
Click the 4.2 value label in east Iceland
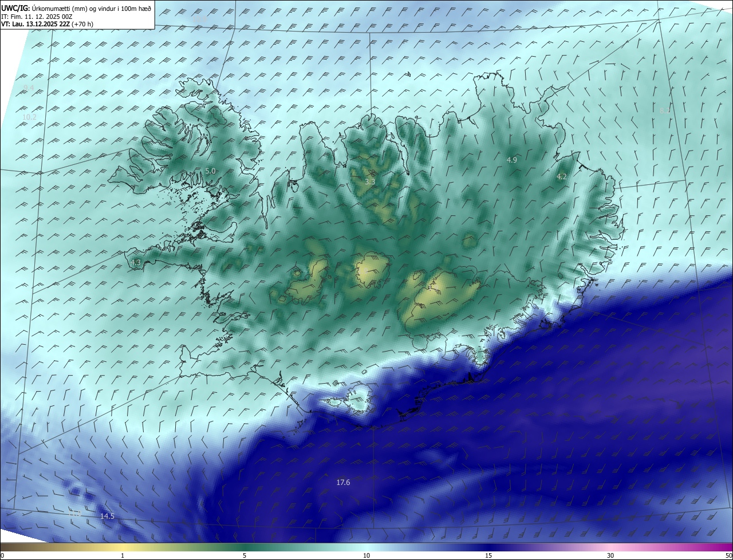point(562,177)
